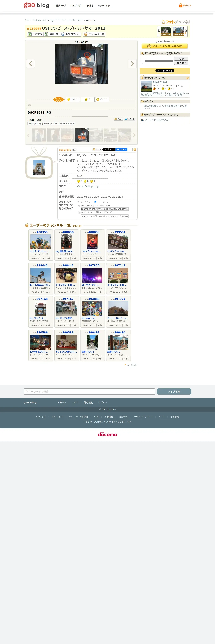The image size is (215, 644).
Task: Click the チェック button under the photo
Action: pos(118,119)
